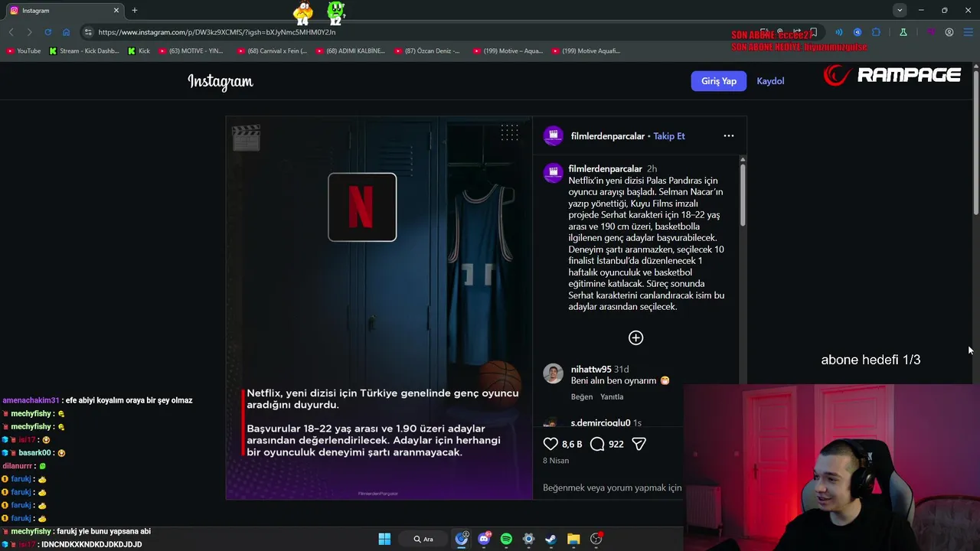980x551 pixels.
Task: Open s.demircioglu0 username link
Action: [601, 423]
